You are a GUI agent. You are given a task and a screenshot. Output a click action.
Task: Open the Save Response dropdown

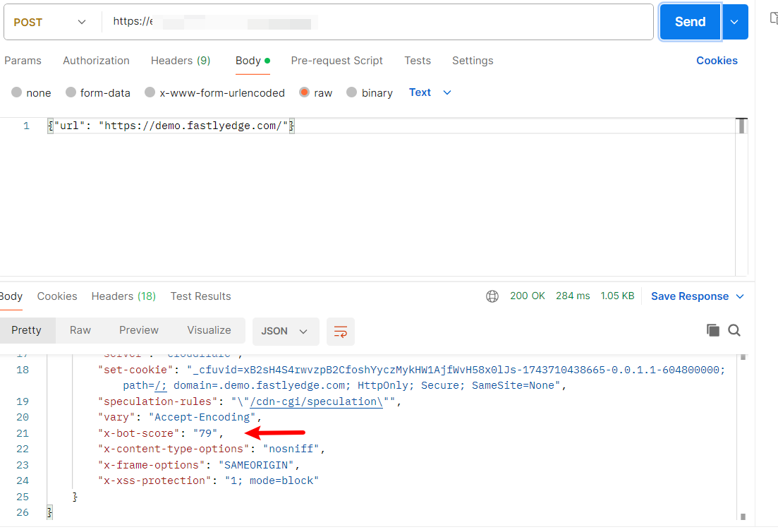tap(697, 296)
